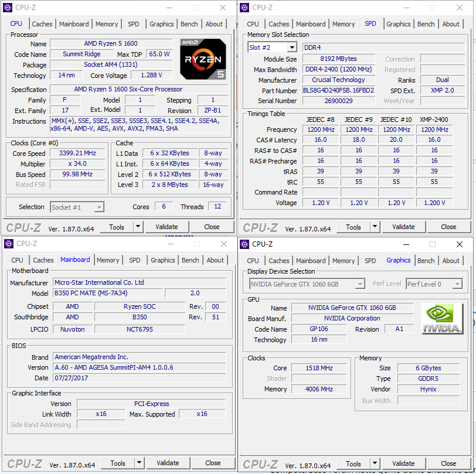476x474 pixels.
Task: Click the part number BLS8G4D240FSB.16FBD2
Action: point(339,90)
